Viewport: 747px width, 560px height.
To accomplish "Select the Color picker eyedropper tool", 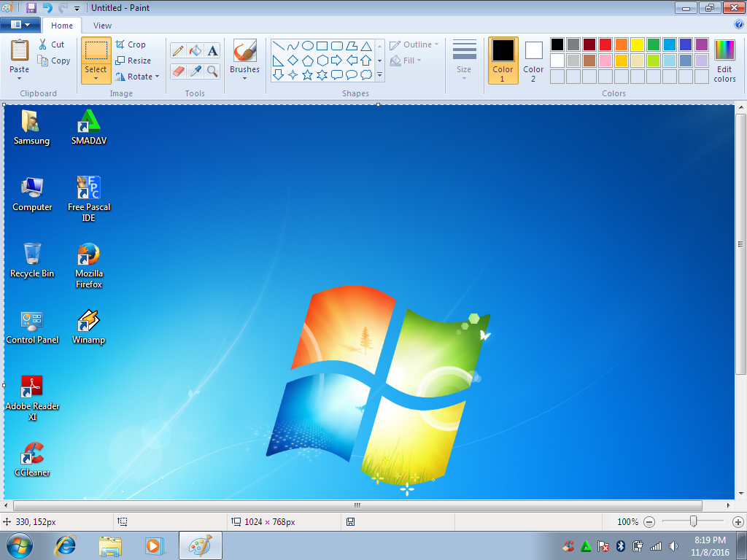I will click(x=196, y=71).
